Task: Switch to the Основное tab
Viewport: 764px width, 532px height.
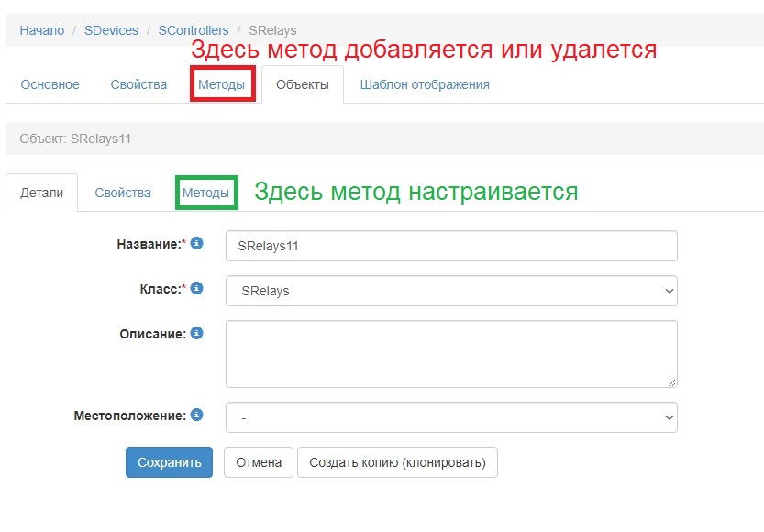Action: click(x=50, y=83)
